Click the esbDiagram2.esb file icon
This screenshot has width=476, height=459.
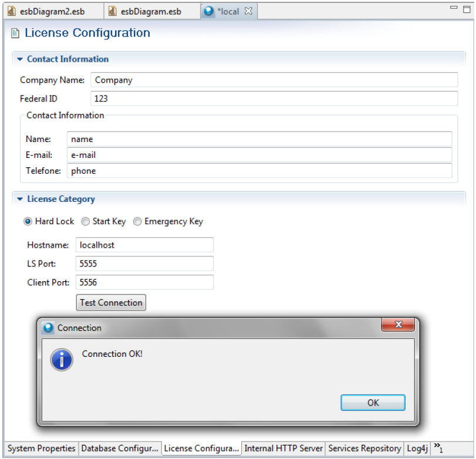click(12, 11)
